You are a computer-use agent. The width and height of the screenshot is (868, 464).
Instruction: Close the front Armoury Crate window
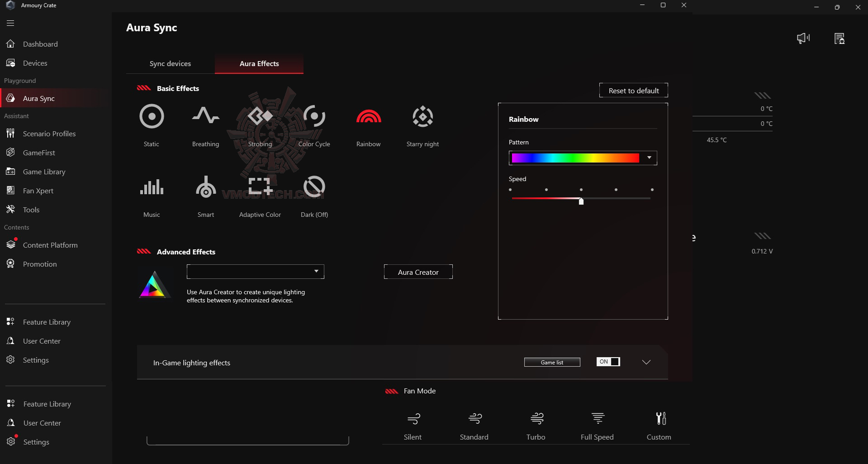coord(684,5)
